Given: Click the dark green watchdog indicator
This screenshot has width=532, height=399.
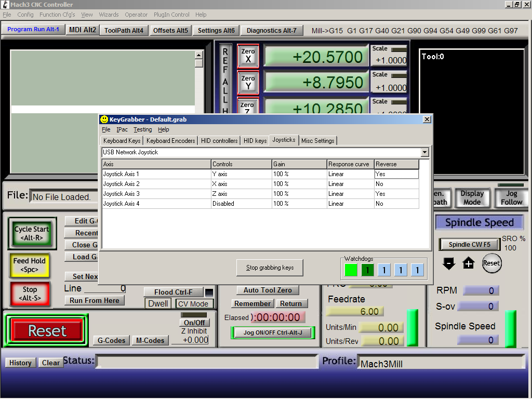Looking at the screenshot, I should click(x=367, y=270).
